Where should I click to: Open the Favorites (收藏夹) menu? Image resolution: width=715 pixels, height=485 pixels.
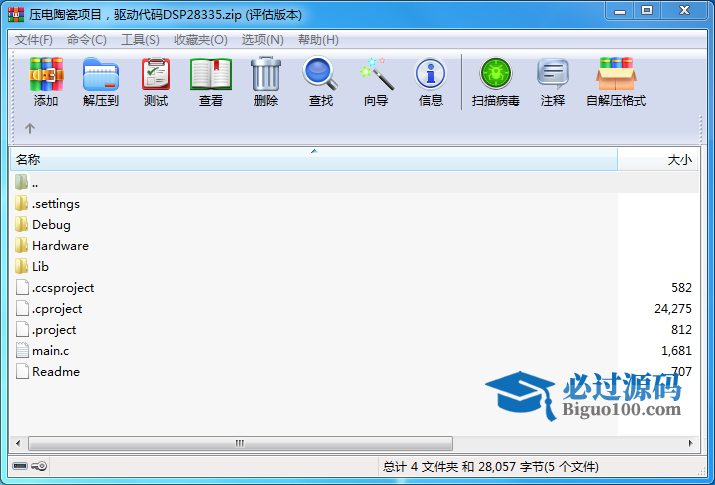[201, 40]
